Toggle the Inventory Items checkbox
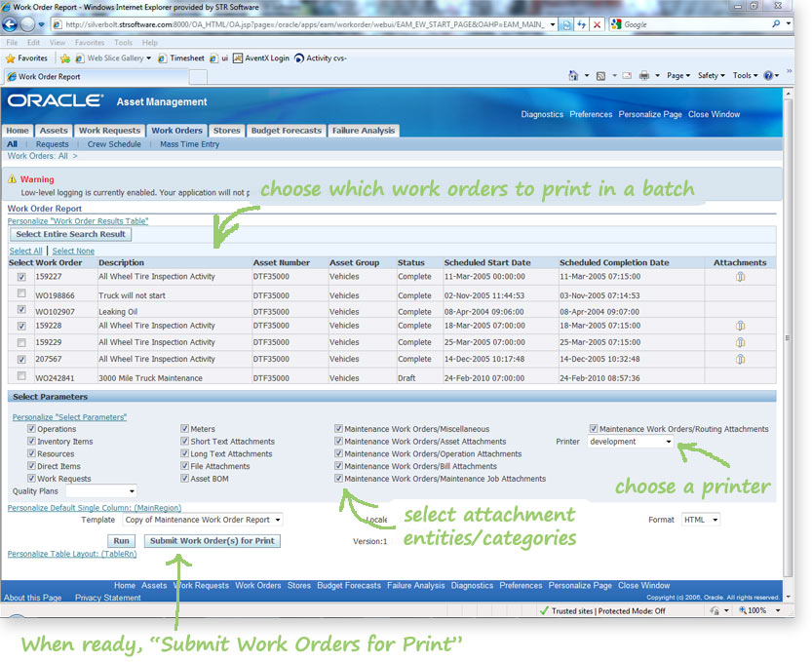The width and height of the screenshot is (812, 662). pos(31,442)
